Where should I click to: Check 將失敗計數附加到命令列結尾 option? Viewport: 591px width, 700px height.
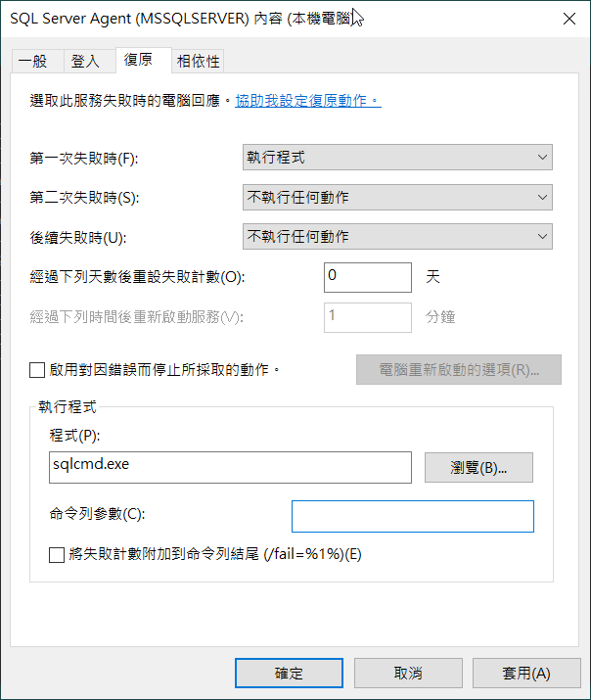[57, 555]
